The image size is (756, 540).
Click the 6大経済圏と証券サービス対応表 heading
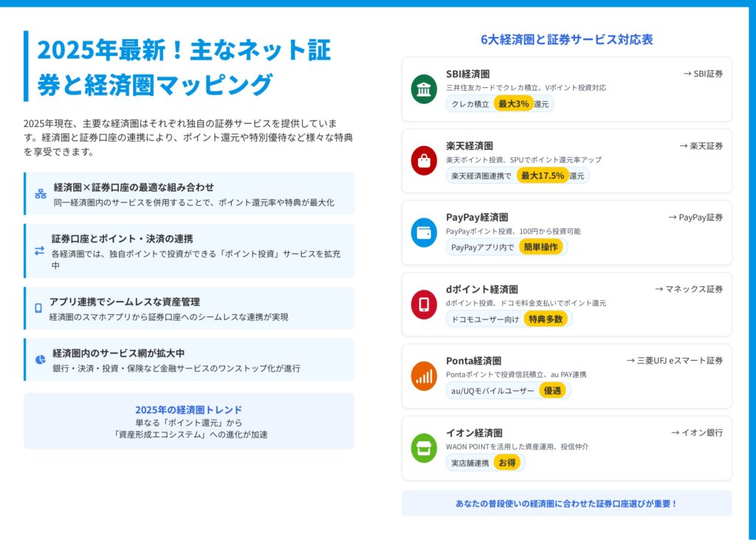coord(566,40)
